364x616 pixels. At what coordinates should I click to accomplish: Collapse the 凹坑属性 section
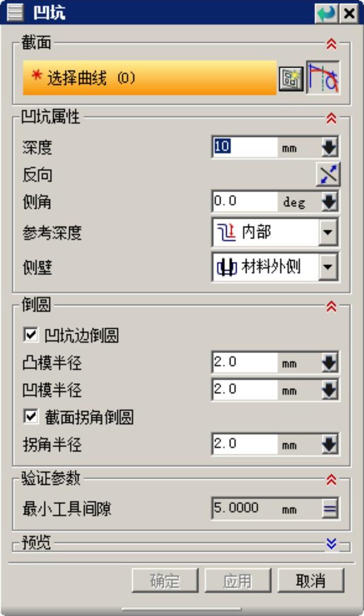point(332,118)
